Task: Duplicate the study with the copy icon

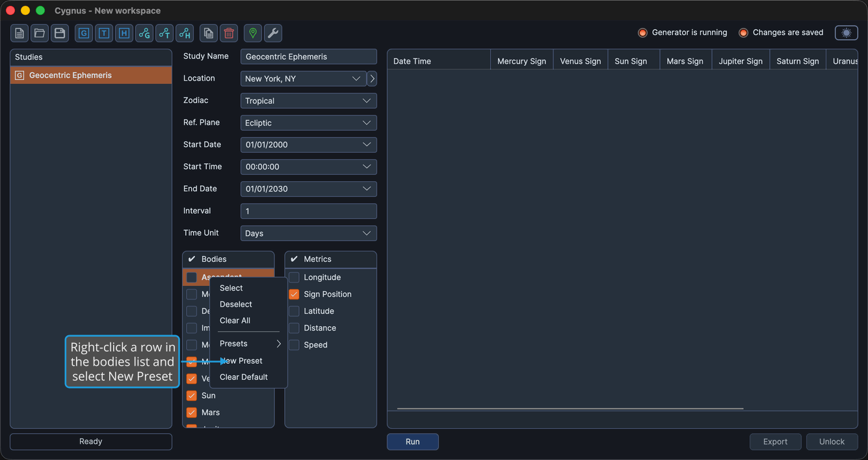Action: [209, 33]
